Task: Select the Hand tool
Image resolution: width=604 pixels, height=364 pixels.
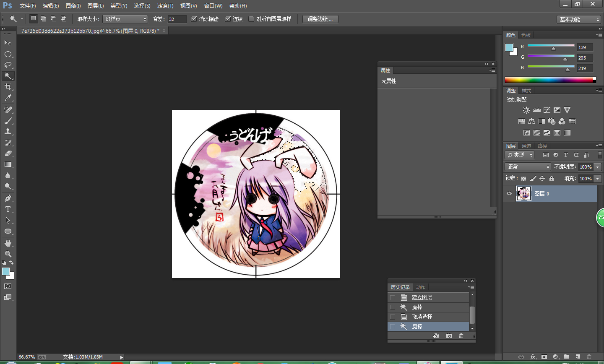Action: click(8, 243)
